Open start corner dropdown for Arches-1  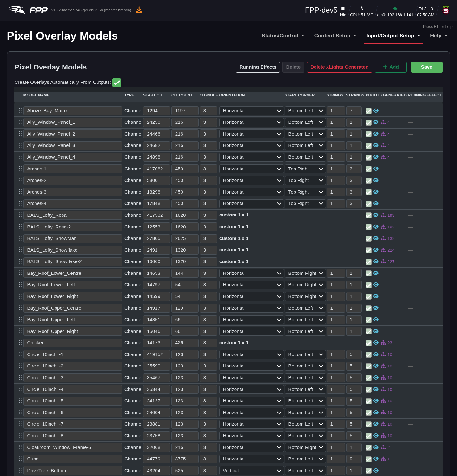(x=305, y=169)
